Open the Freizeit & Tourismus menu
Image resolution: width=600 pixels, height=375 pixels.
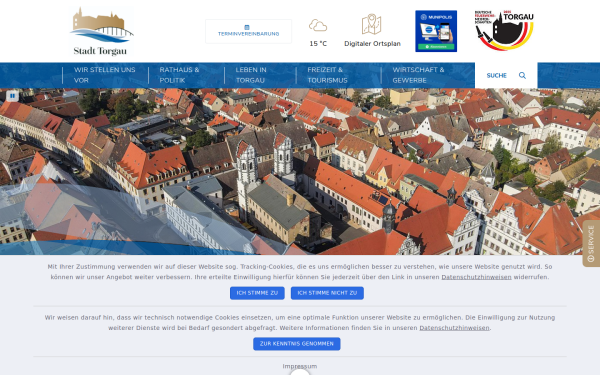pos(327,75)
